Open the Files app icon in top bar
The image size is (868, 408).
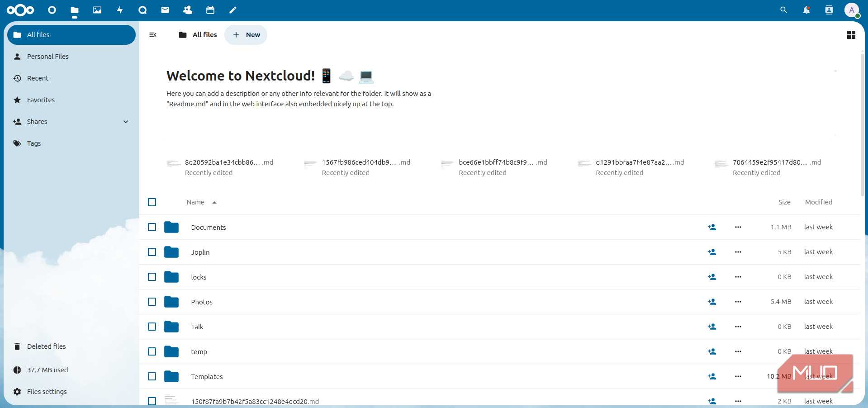pos(75,10)
